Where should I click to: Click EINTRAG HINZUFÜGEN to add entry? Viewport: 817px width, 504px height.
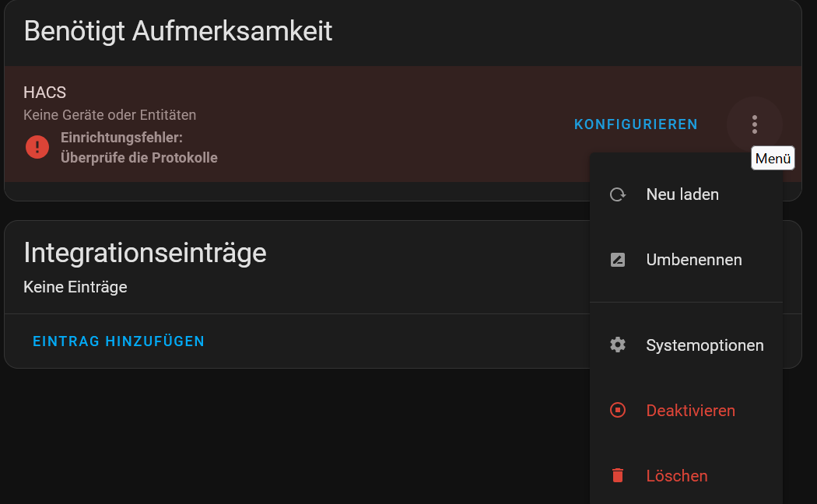[x=119, y=341]
